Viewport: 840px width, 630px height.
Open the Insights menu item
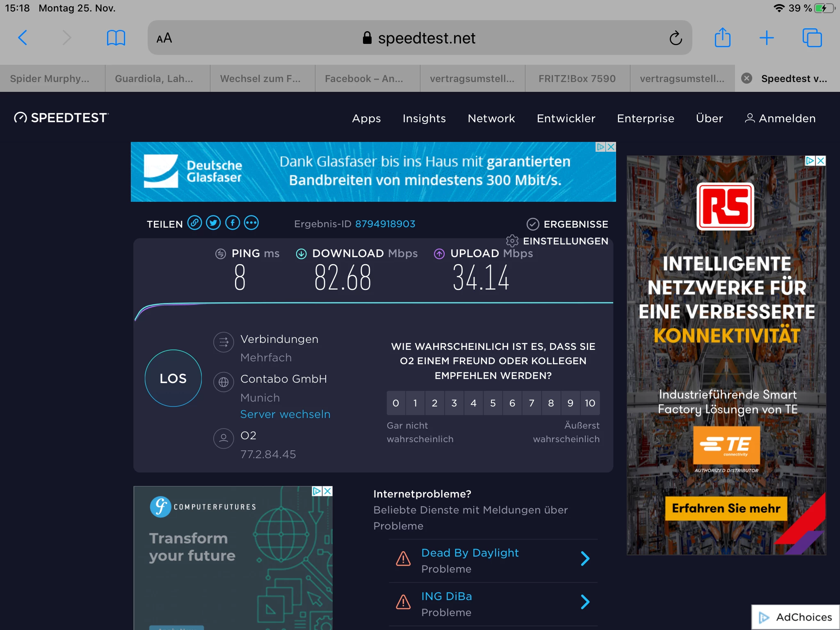click(424, 119)
